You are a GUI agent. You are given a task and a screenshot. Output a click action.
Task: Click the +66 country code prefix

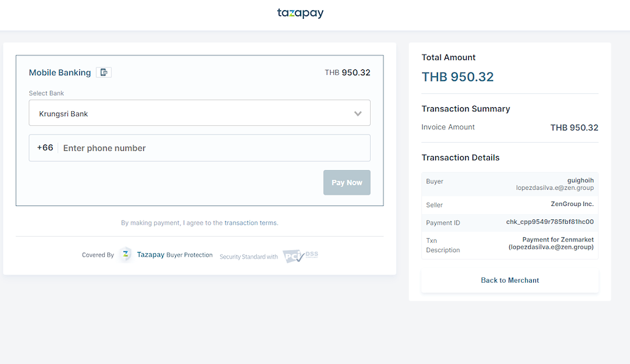coord(45,148)
